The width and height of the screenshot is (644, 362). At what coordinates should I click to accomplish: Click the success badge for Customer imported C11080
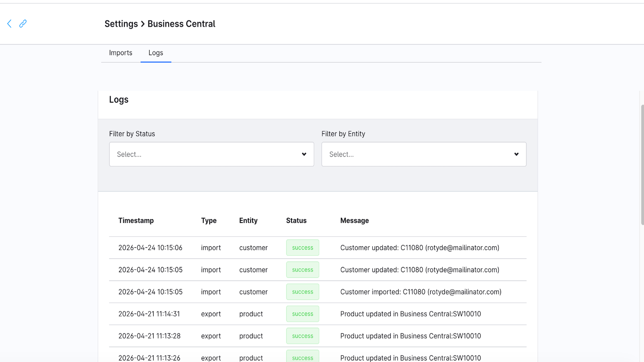click(303, 292)
